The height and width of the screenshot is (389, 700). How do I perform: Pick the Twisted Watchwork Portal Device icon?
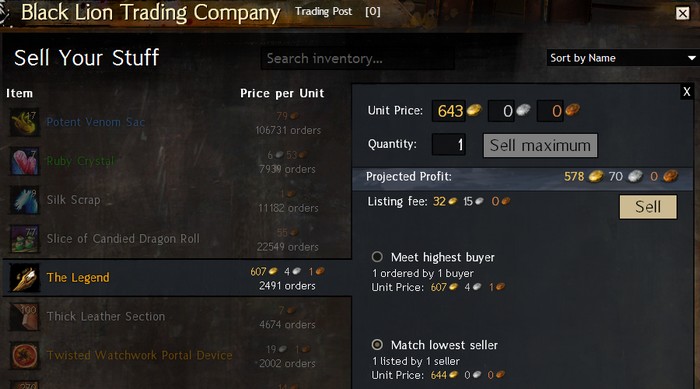25,356
